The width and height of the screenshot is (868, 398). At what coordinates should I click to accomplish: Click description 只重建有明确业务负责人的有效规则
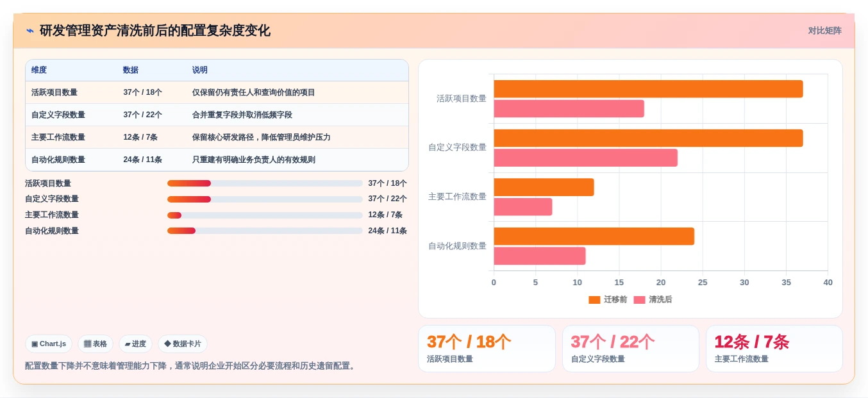pos(254,160)
